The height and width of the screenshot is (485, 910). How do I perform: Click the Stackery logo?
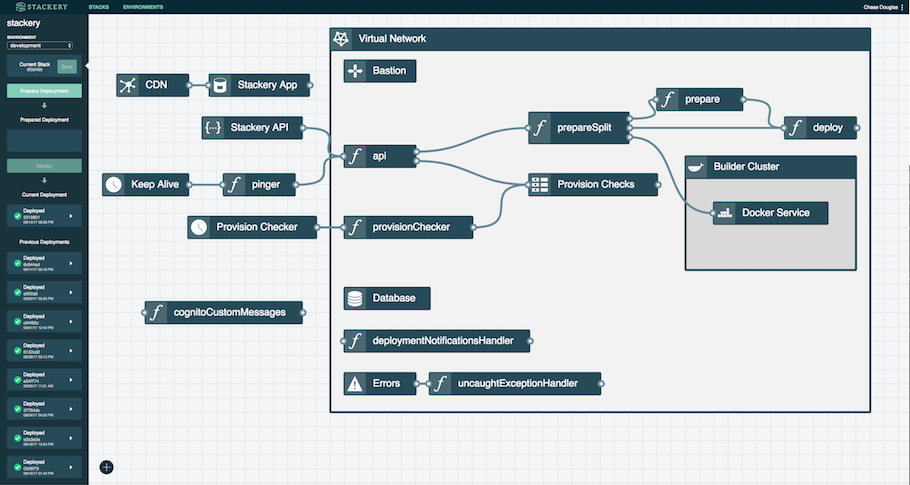42,7
